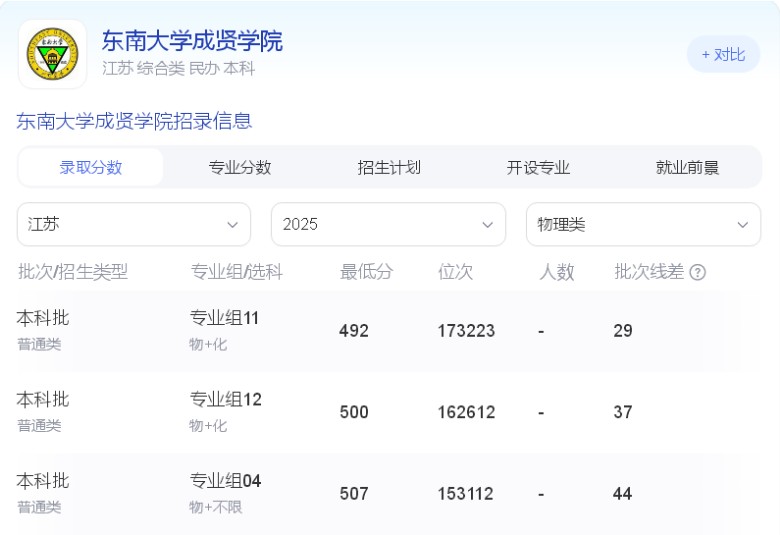Screen dimensions: 780x535
Task: Expand the 江苏 province dropdown
Action: pos(134,224)
